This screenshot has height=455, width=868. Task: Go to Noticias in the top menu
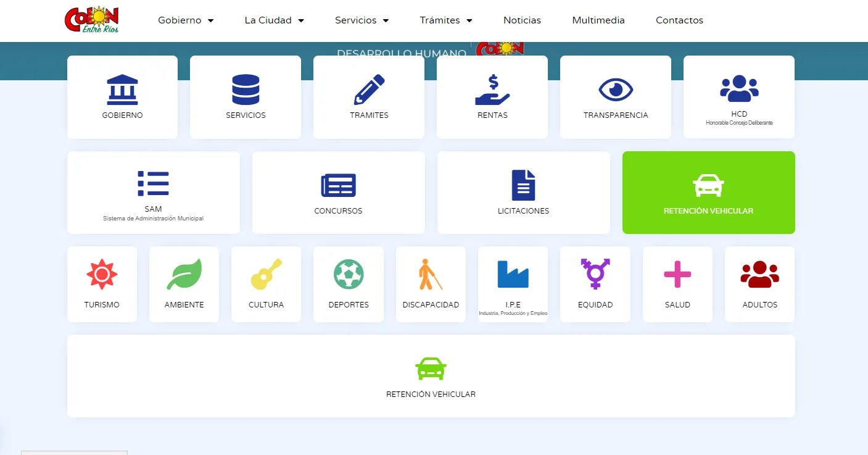pyautogui.click(x=522, y=20)
